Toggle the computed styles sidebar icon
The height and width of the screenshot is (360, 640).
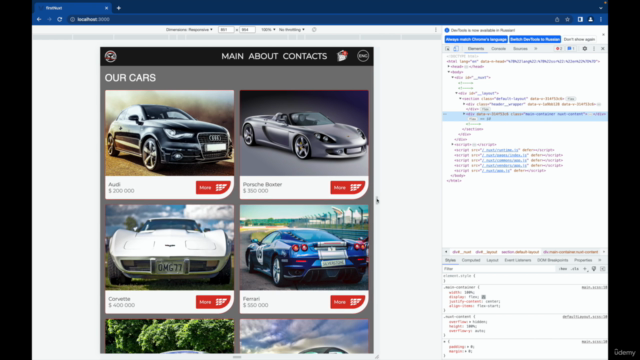(x=602, y=269)
